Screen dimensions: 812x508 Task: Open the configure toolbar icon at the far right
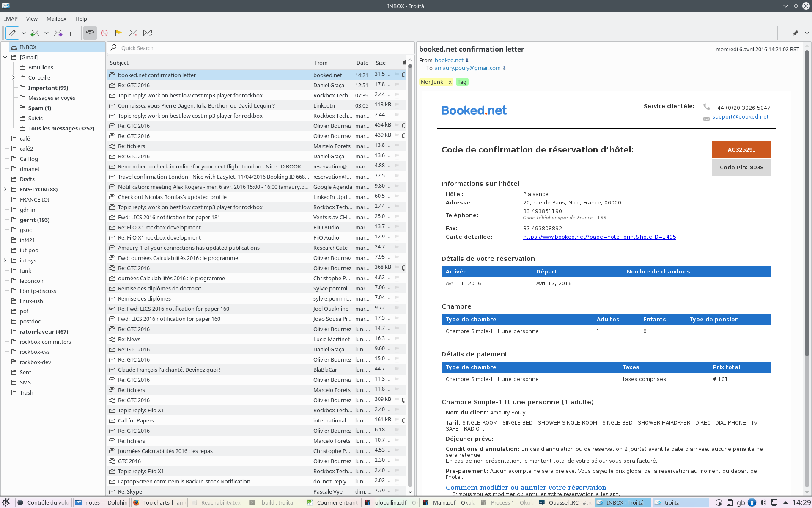pos(795,33)
